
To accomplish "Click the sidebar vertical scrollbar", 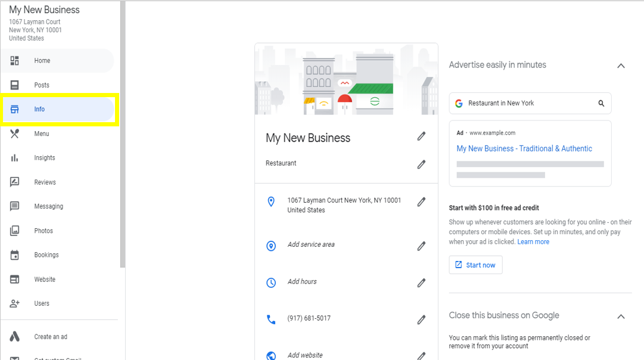I will (123, 134).
